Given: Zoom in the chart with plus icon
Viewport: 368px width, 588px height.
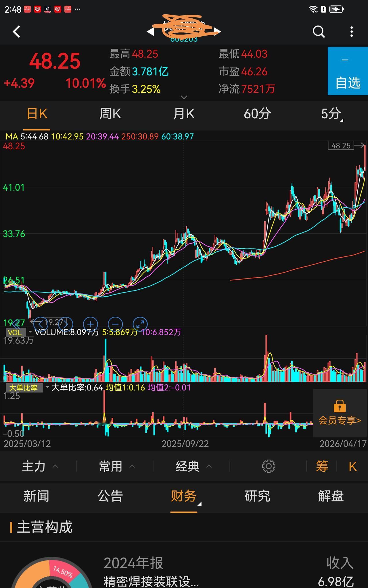Looking at the screenshot, I should [90, 324].
